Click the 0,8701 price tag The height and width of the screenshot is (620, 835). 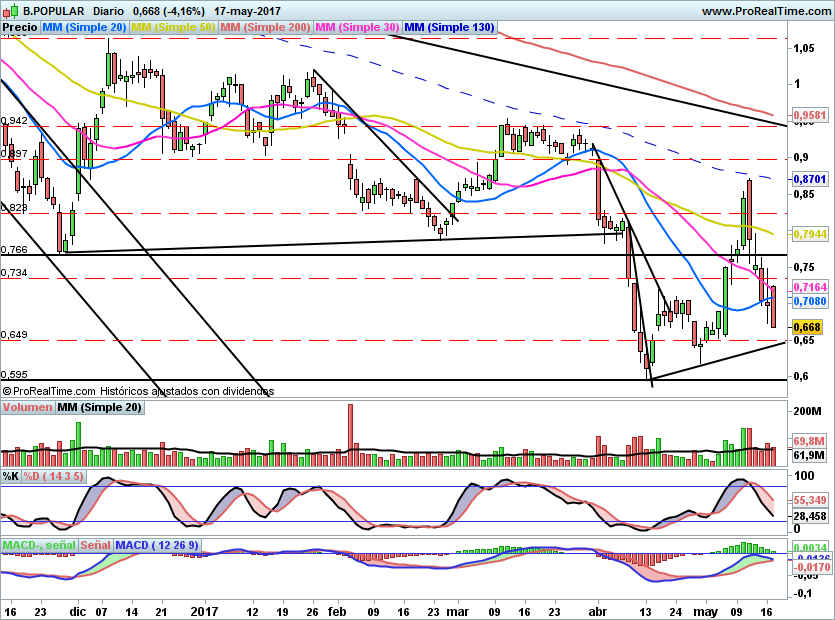(809, 180)
